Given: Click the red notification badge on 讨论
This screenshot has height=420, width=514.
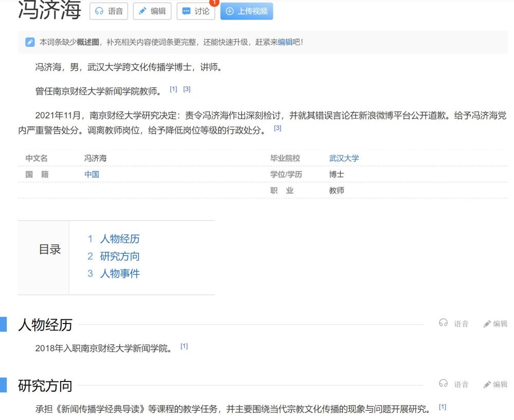Looking at the screenshot, I should click(x=214, y=2).
